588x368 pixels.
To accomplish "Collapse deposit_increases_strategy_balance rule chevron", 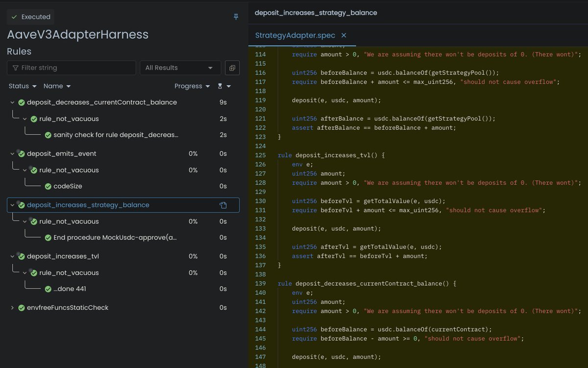I will coord(12,205).
